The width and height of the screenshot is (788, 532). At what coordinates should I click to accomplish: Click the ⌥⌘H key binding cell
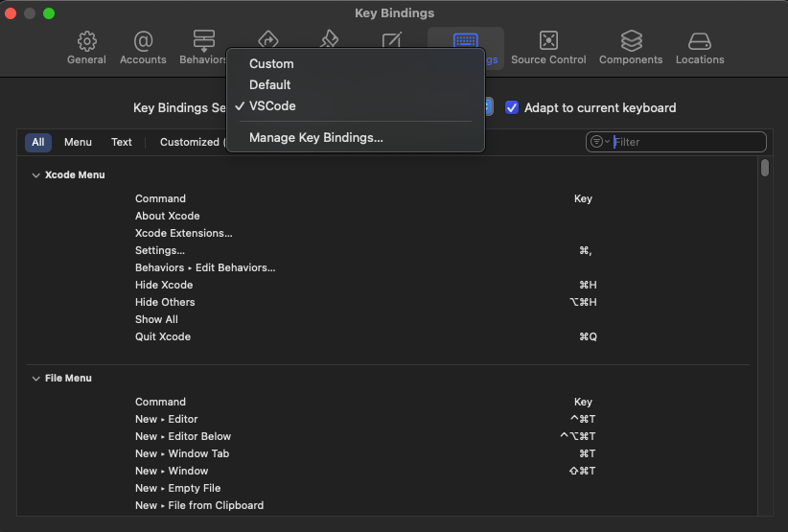[583, 302]
